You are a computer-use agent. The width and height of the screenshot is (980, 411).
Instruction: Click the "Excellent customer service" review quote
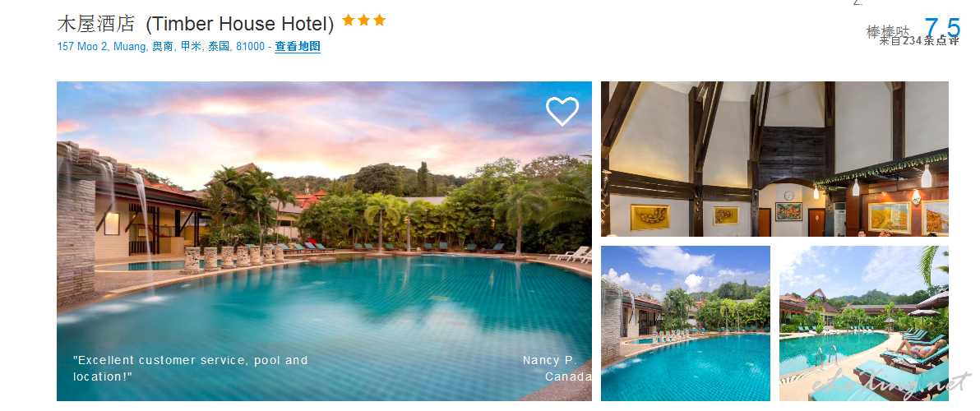(x=191, y=368)
